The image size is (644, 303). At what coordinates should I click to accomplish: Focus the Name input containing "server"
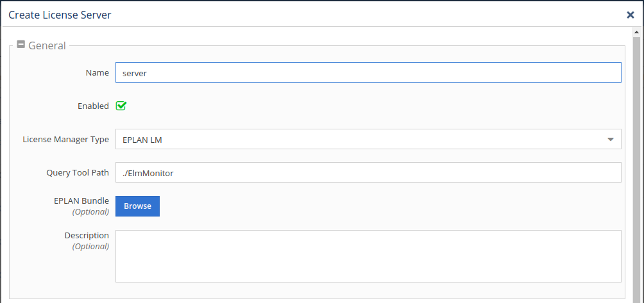click(x=368, y=73)
